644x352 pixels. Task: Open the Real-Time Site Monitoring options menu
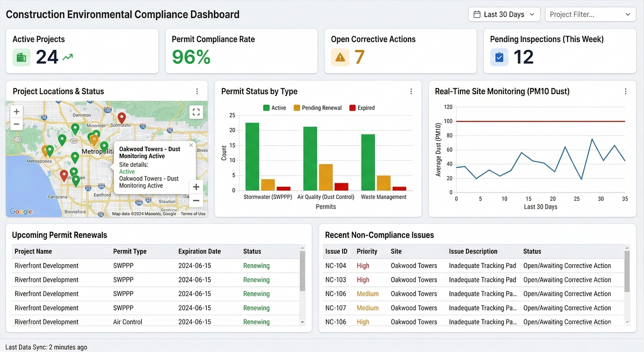coord(626,91)
